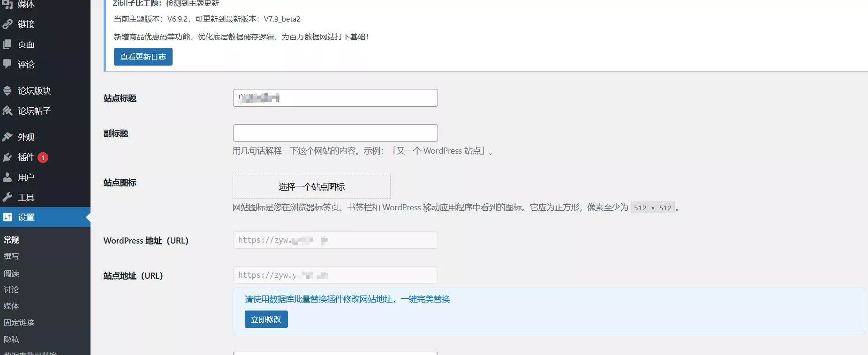Go to 隐私 settings submenu
Viewport: 868px width, 355px height.
click(11, 339)
